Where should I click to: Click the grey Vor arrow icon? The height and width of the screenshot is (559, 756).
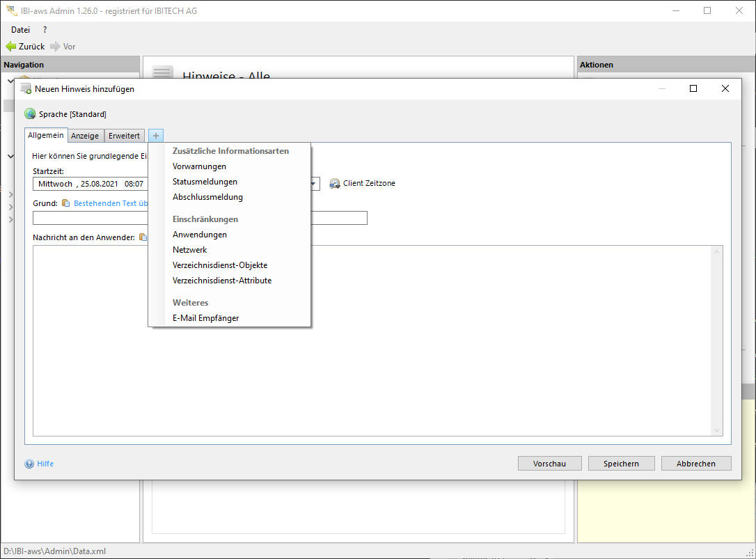point(55,47)
